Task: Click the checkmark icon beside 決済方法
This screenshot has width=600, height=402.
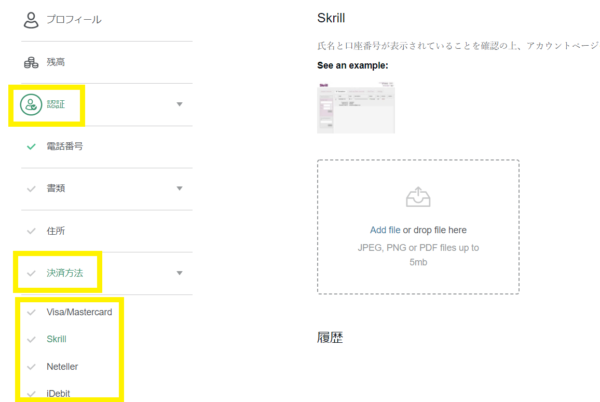Action: point(31,272)
